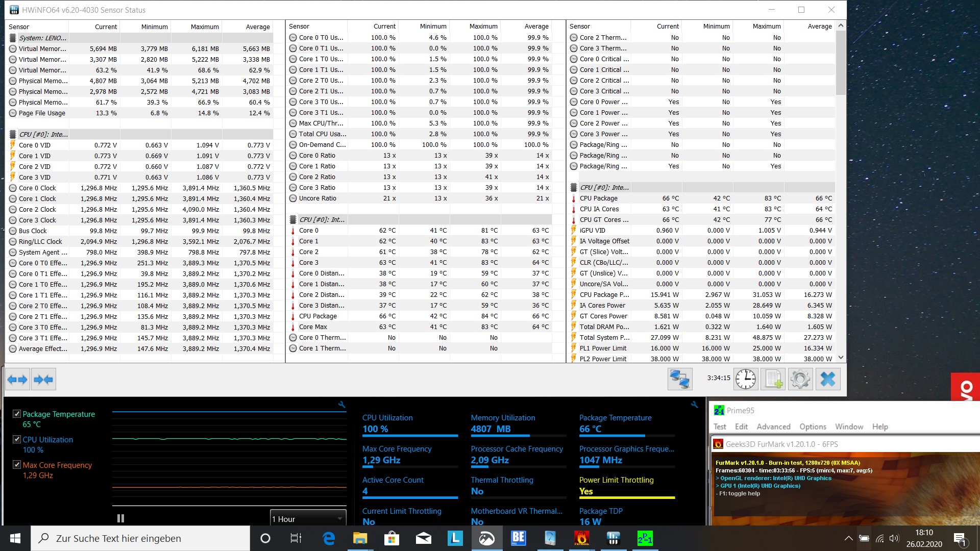Disable the Max Core Frequency checkbox

tap(17, 465)
